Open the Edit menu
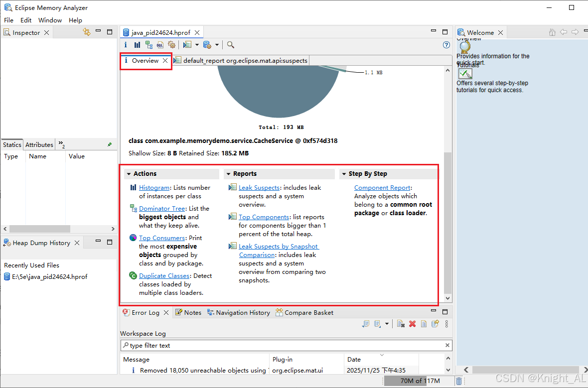 26,20
